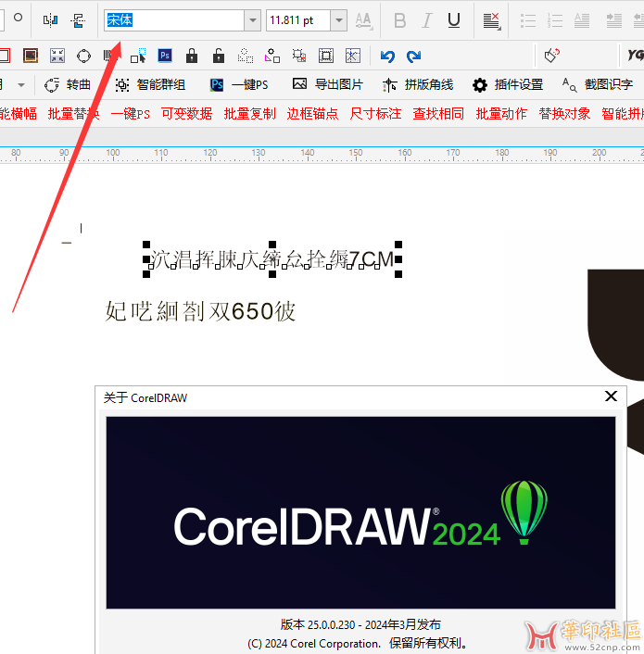Open the red 一键PS menu item
The width and height of the screenshot is (644, 654).
click(x=130, y=113)
